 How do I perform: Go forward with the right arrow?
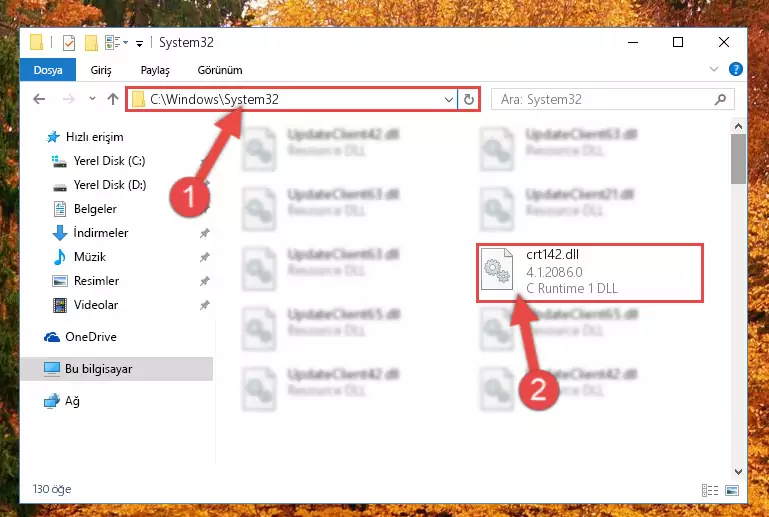(x=69, y=99)
